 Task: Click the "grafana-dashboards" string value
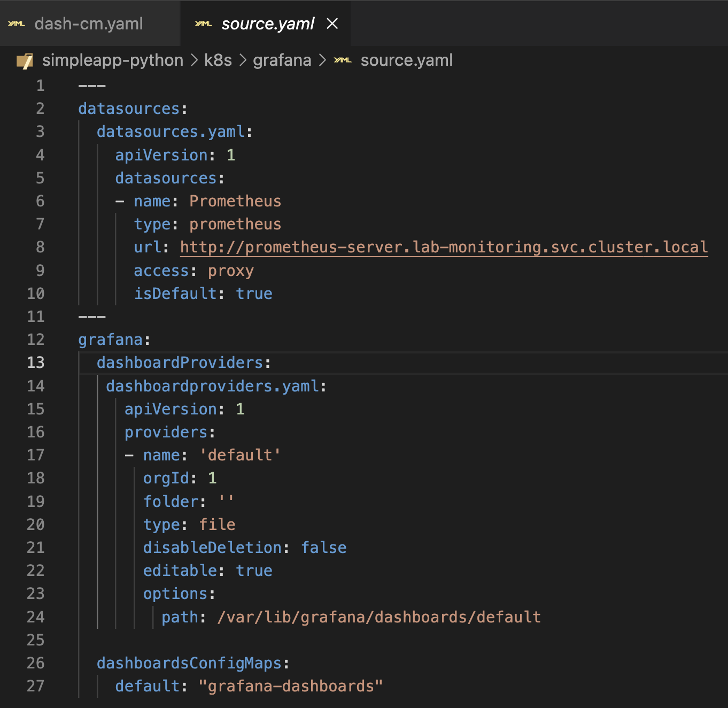291,686
